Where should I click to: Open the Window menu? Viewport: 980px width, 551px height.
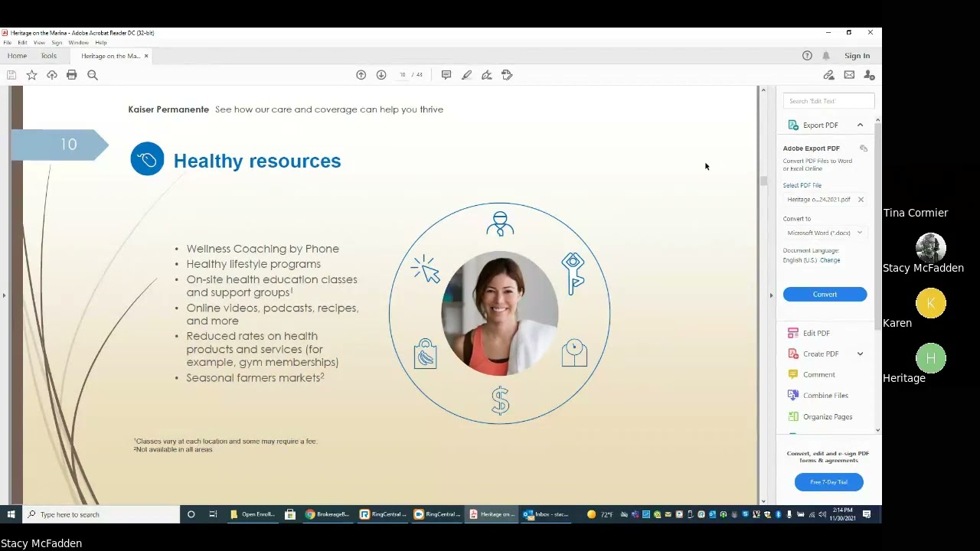pyautogui.click(x=79, y=43)
